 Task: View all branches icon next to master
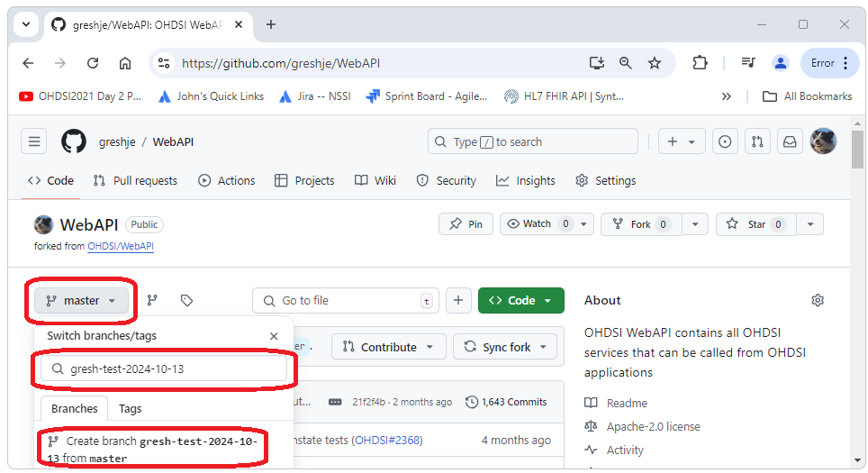point(152,300)
